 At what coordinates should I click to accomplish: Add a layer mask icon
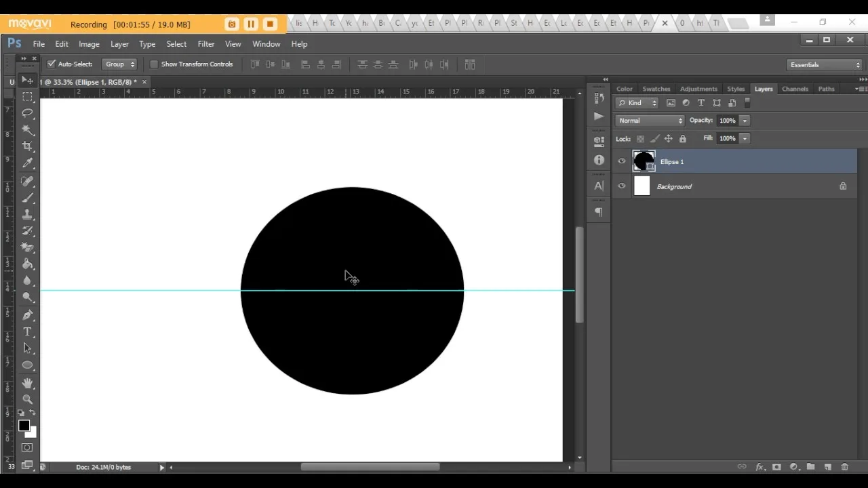pyautogui.click(x=776, y=467)
